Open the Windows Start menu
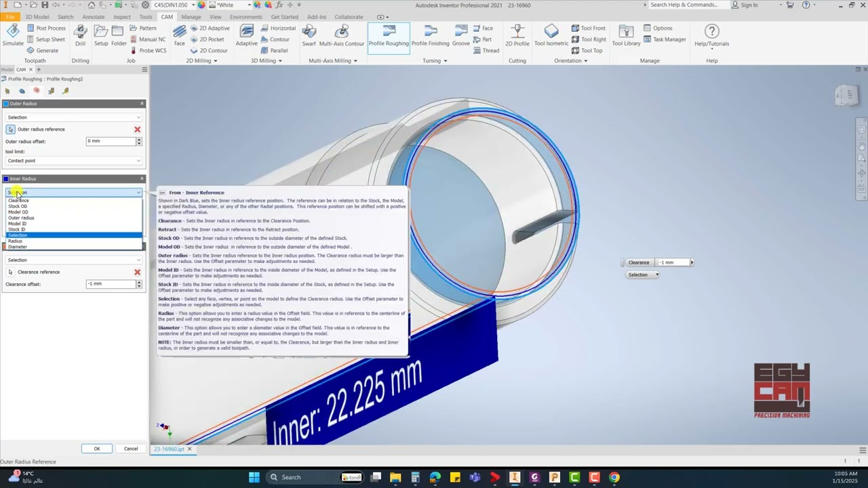Screen dimensions: 868x488 pos(254,477)
